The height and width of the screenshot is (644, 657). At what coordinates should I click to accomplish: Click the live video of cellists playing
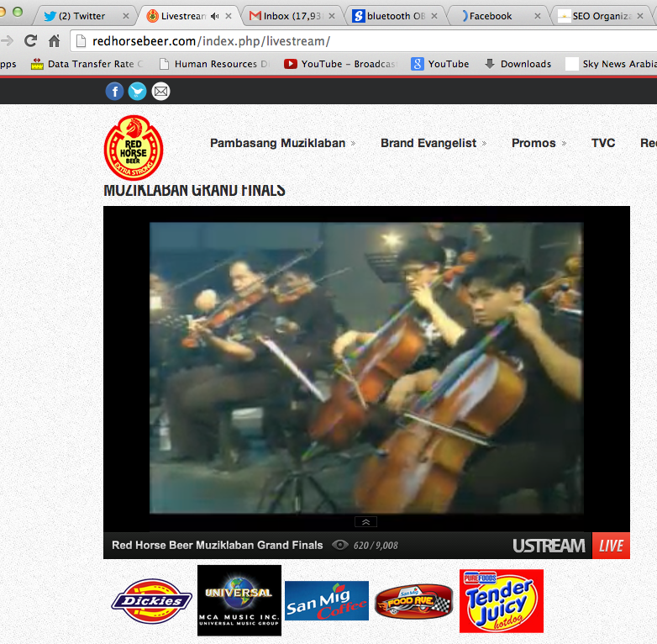[x=366, y=367]
